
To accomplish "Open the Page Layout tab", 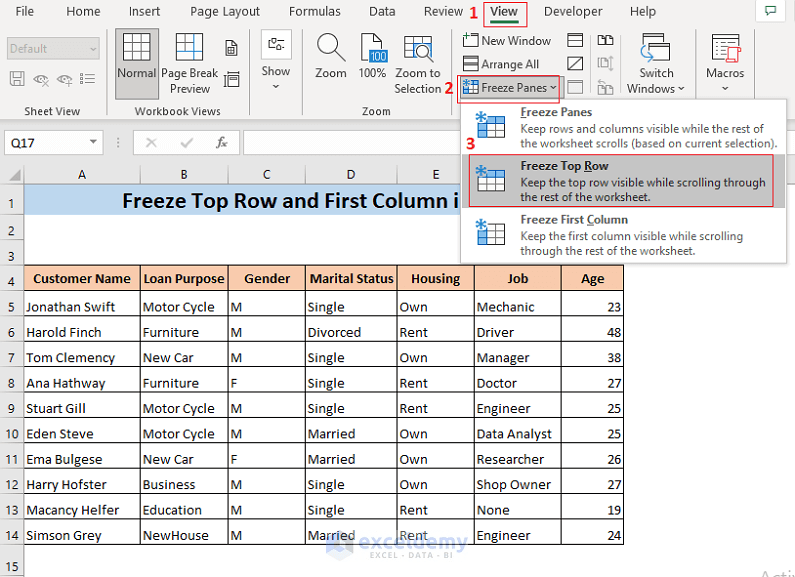I will point(225,12).
